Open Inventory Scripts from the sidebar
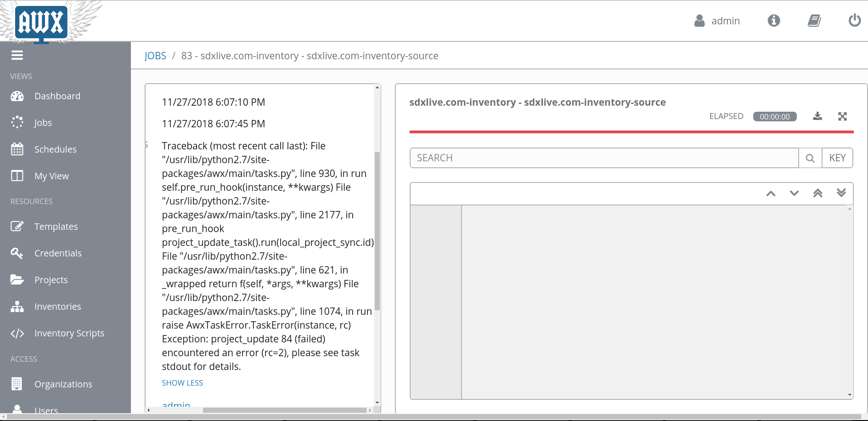The image size is (868, 421). 69,333
